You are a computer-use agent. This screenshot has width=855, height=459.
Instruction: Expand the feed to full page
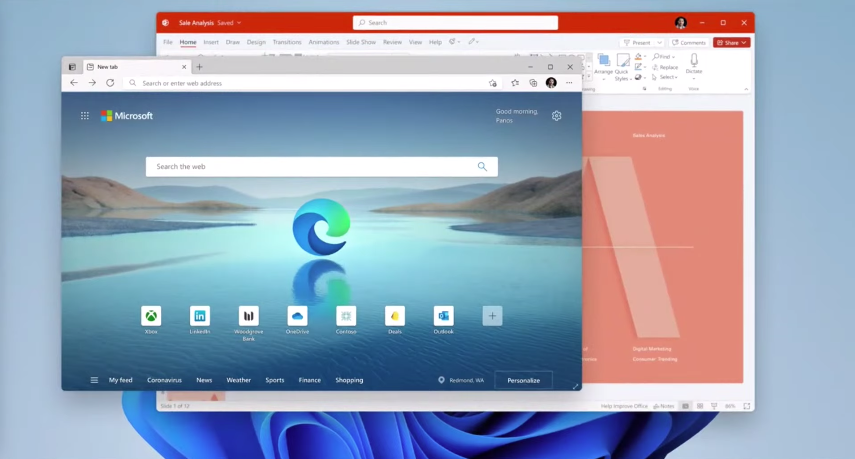[575, 386]
